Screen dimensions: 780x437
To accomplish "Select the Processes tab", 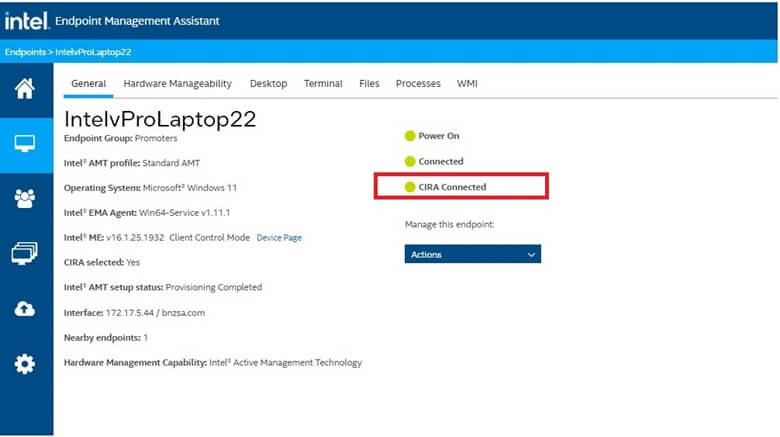I will (418, 84).
